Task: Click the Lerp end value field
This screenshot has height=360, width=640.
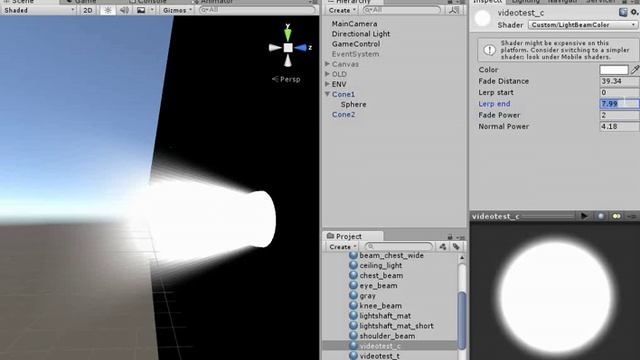Action: (x=620, y=104)
